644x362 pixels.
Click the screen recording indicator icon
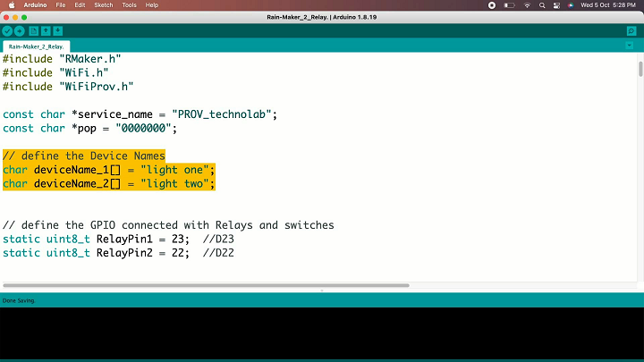point(492,5)
